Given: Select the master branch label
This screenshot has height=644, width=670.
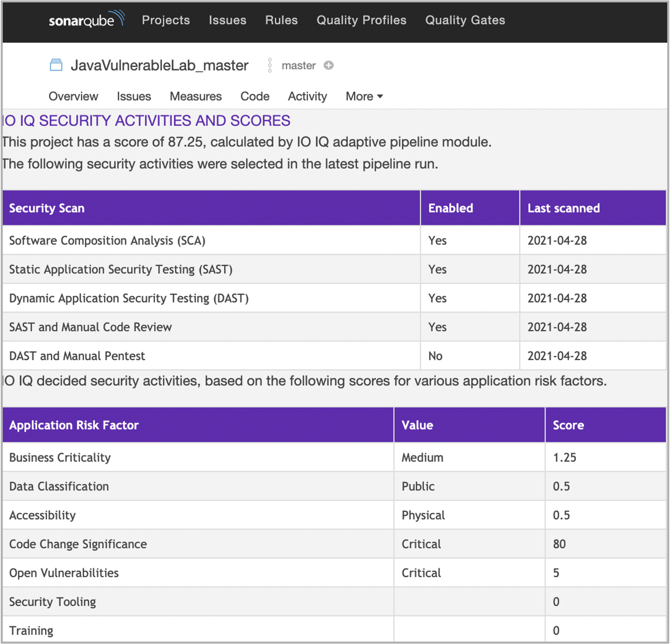Looking at the screenshot, I should point(299,65).
